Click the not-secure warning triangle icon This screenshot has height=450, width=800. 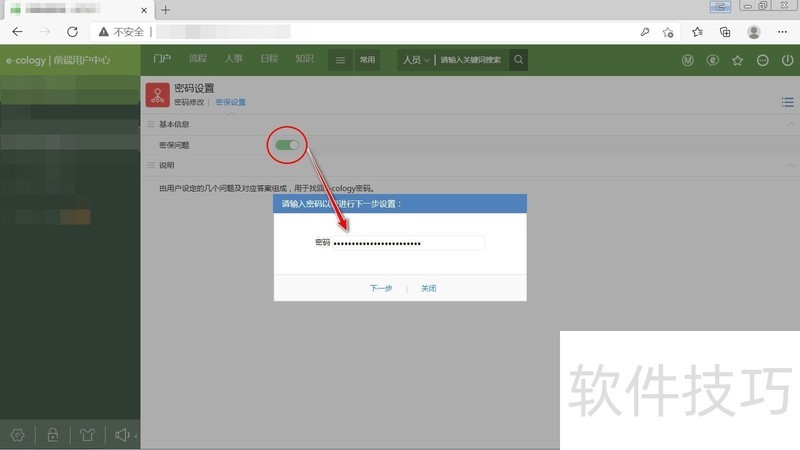click(104, 32)
